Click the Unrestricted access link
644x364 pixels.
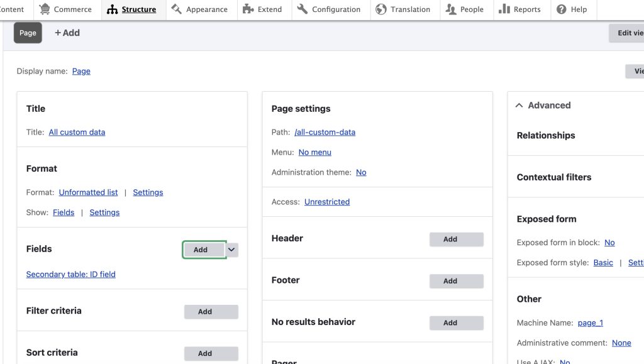(327, 202)
